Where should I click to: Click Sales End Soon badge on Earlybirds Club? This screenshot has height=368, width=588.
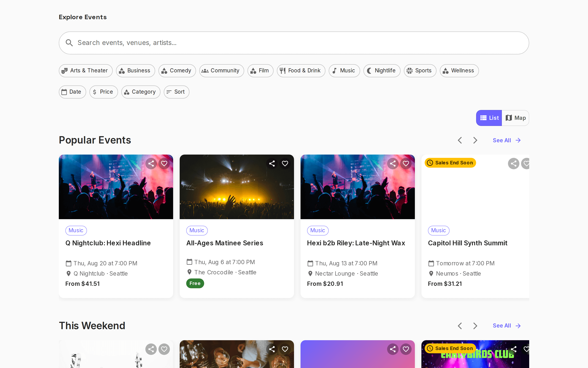point(450,348)
